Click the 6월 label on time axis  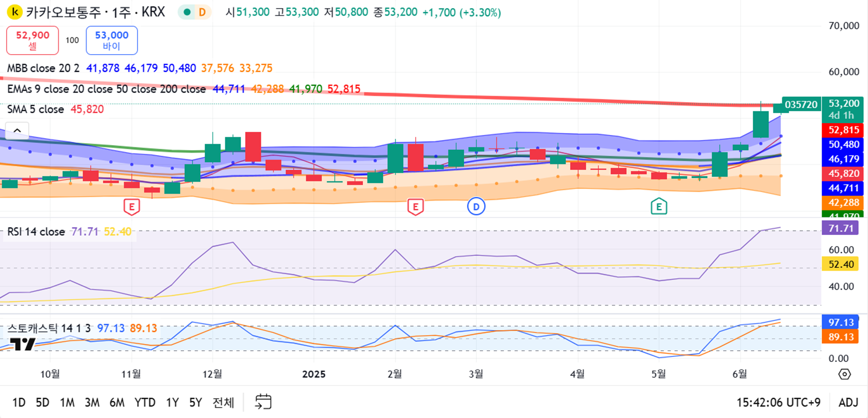point(740,374)
